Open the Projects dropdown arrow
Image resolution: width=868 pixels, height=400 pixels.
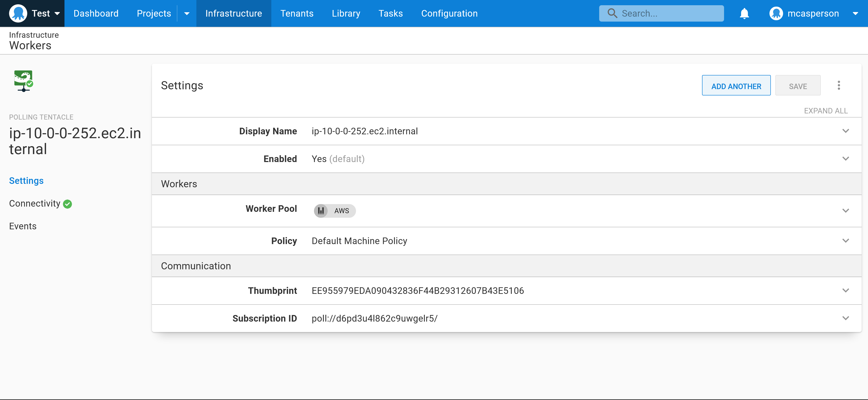click(x=187, y=13)
